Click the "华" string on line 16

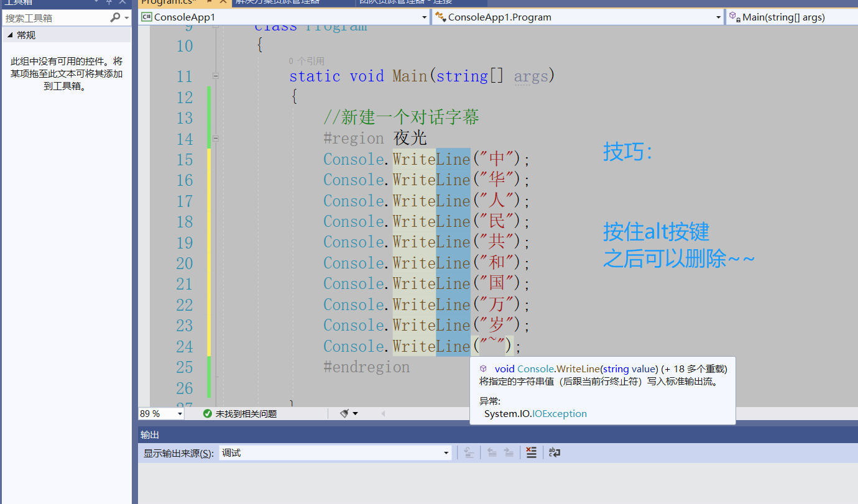(496, 180)
